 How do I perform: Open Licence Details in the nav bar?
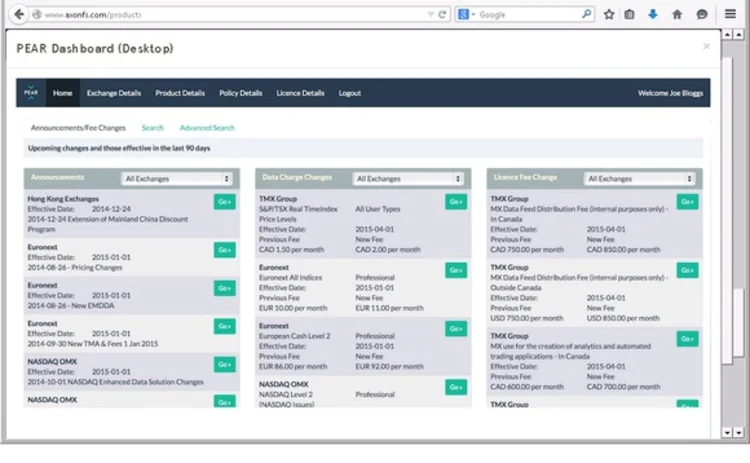(300, 93)
